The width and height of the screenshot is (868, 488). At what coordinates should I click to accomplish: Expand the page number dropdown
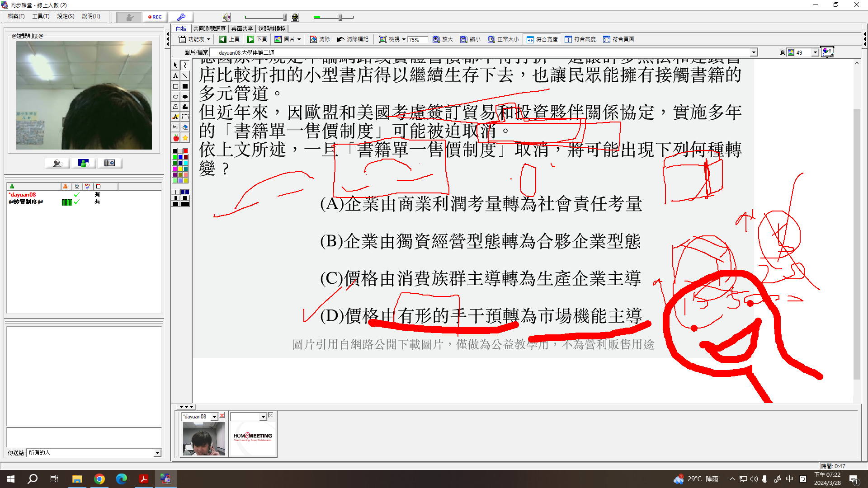tap(815, 52)
